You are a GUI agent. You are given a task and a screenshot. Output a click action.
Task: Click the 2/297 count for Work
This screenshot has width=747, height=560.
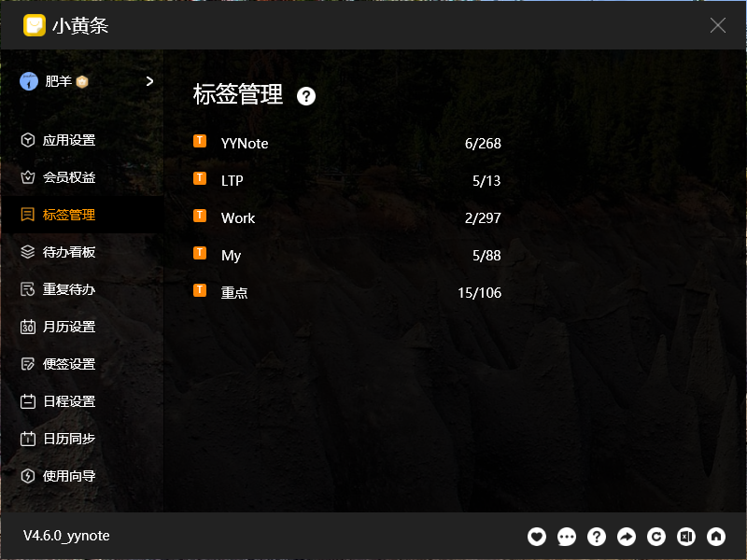(483, 218)
